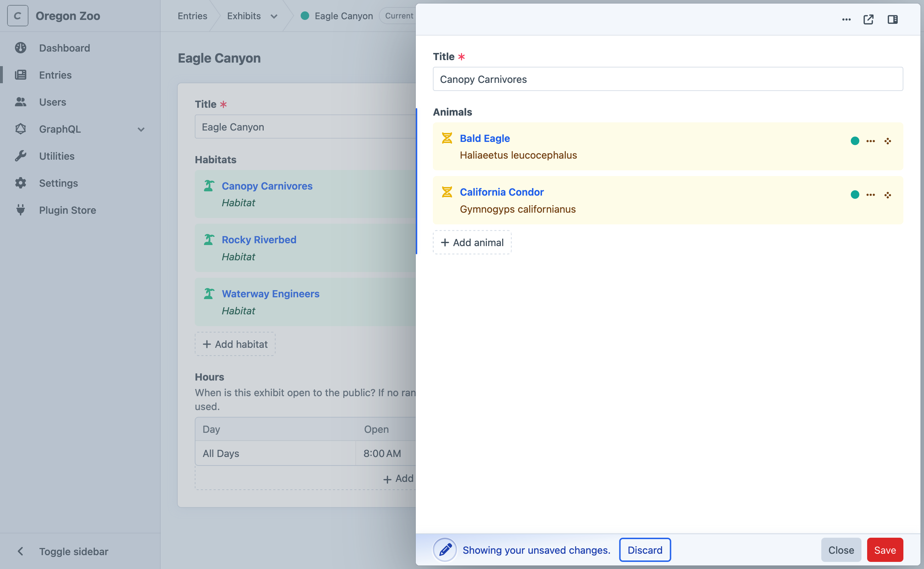Viewport: 924px width, 569px height.
Task: Open California Condor actions menu
Action: tap(870, 195)
